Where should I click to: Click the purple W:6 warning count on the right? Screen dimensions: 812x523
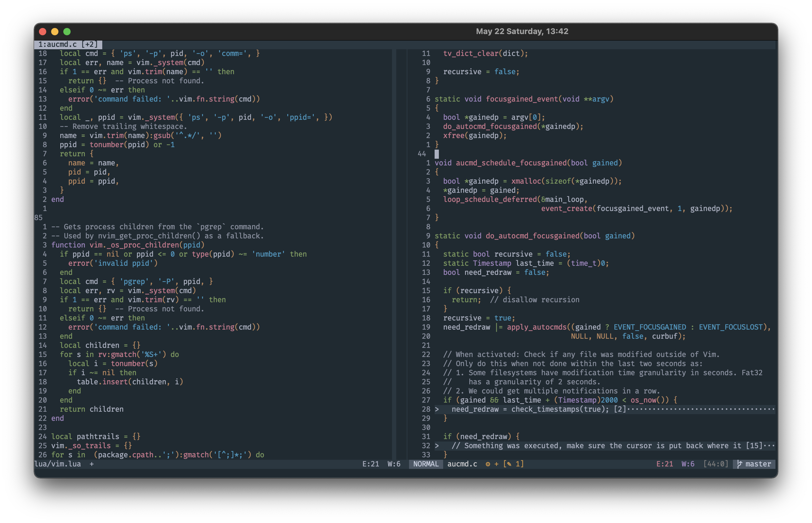(x=688, y=464)
